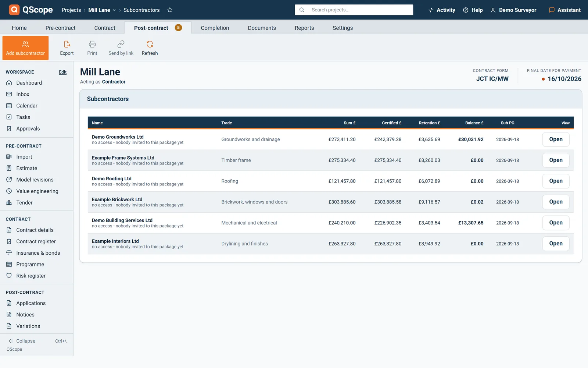Click the Projects breadcrumb link
The width and height of the screenshot is (588, 368).
[x=71, y=10]
